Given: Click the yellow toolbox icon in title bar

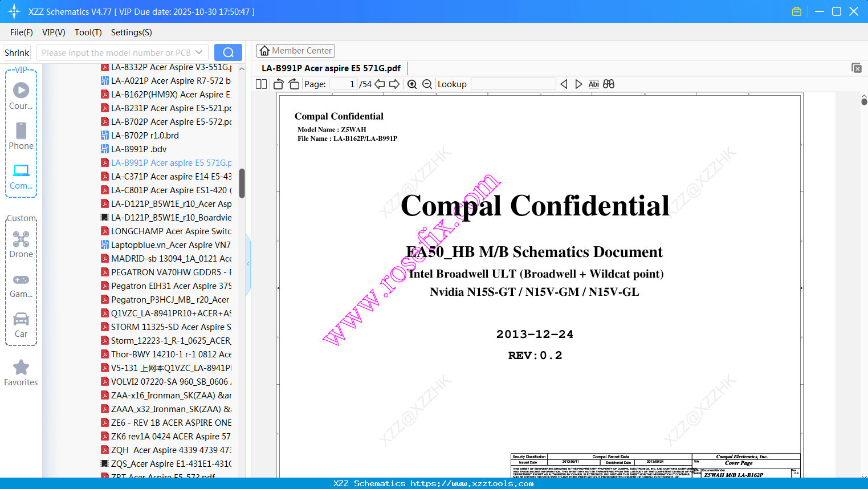Looking at the screenshot, I should (x=797, y=11).
